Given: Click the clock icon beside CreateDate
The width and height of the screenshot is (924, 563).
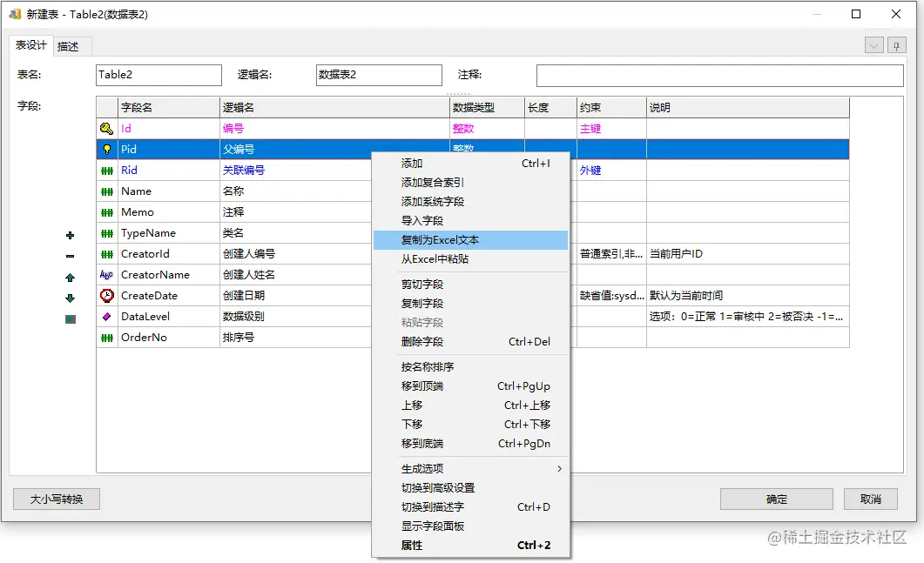Looking at the screenshot, I should (106, 296).
